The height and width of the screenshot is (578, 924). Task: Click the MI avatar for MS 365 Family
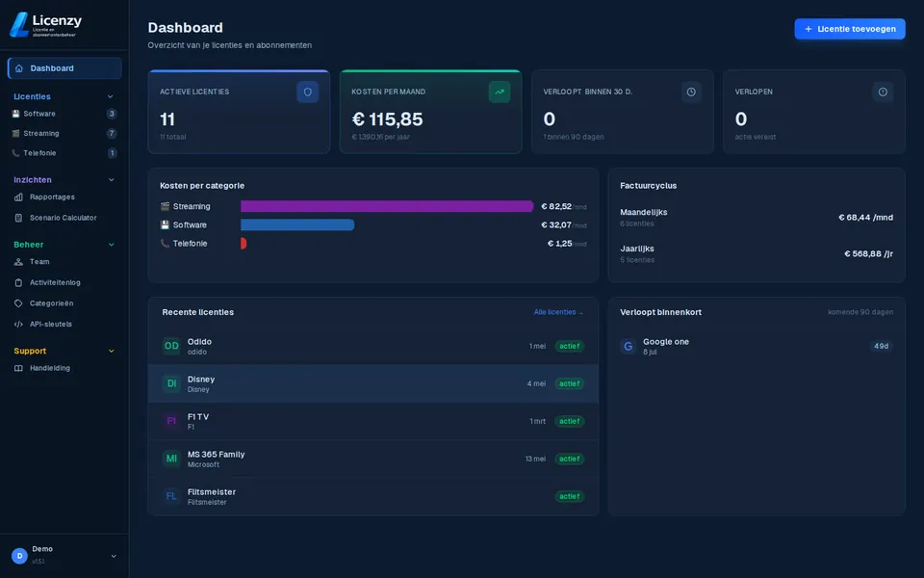pyautogui.click(x=171, y=459)
